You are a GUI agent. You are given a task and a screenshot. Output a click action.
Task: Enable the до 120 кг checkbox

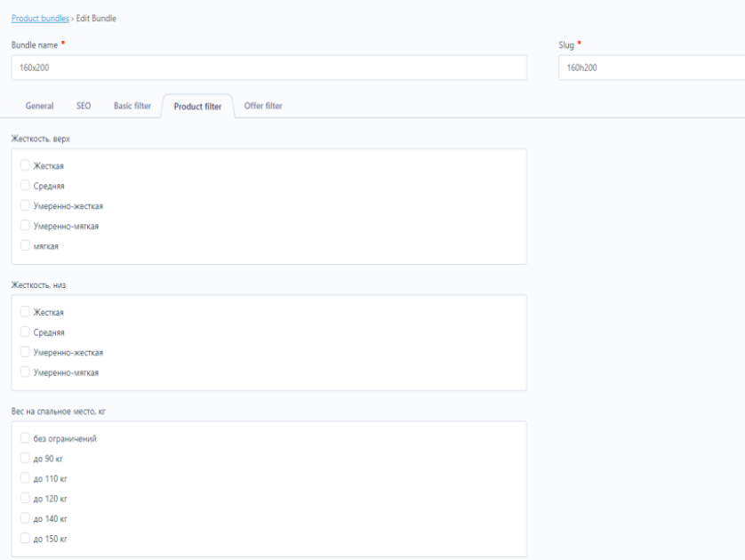25,499
